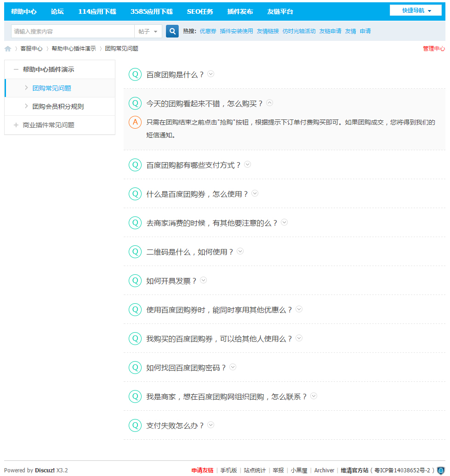Viewport: 450px width, 476px height.
Task: Click the orange A answer icon
Action: pyautogui.click(x=135, y=122)
